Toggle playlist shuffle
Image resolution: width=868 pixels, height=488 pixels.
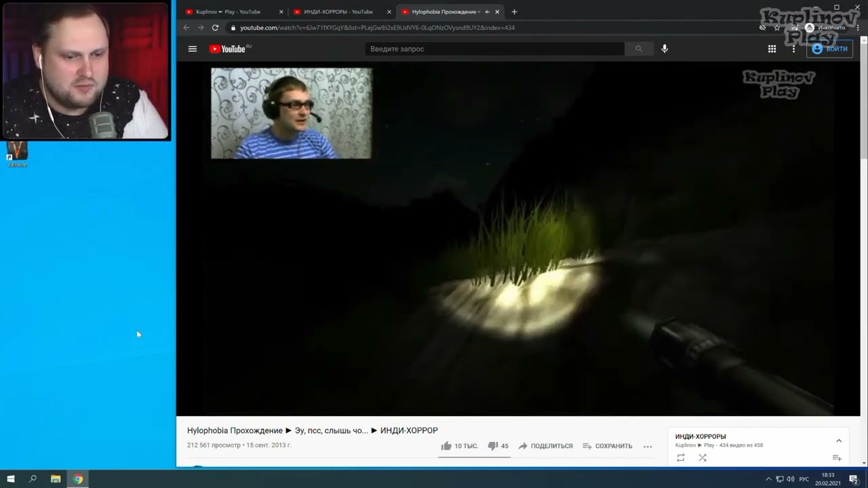[703, 457]
